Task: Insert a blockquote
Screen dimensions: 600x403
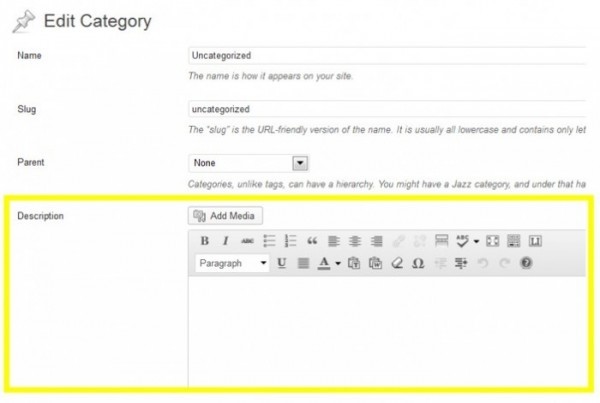Action: pos(312,241)
